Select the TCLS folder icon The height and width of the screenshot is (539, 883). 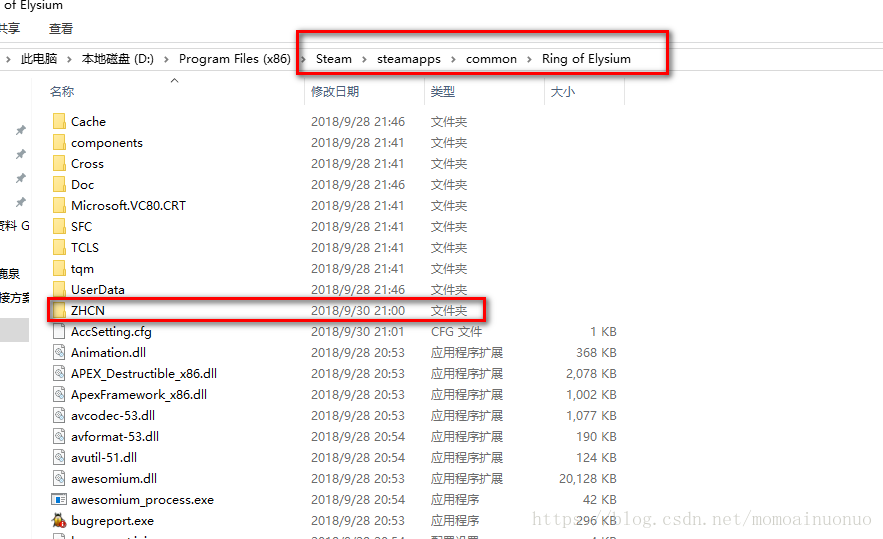coord(59,247)
